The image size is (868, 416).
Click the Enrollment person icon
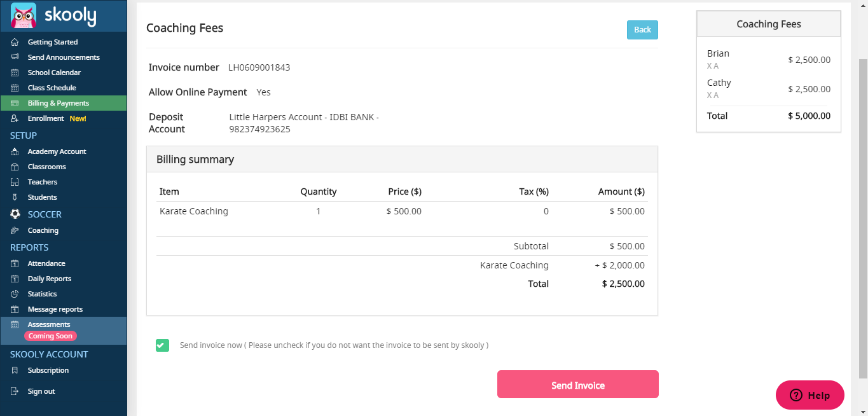click(x=15, y=118)
